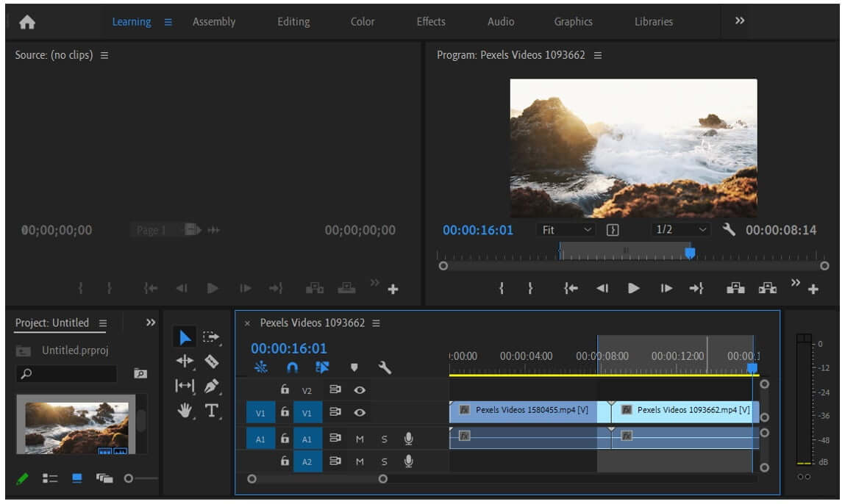The width and height of the screenshot is (845, 504).
Task: Open timeline display settings wrench
Action: click(x=385, y=368)
